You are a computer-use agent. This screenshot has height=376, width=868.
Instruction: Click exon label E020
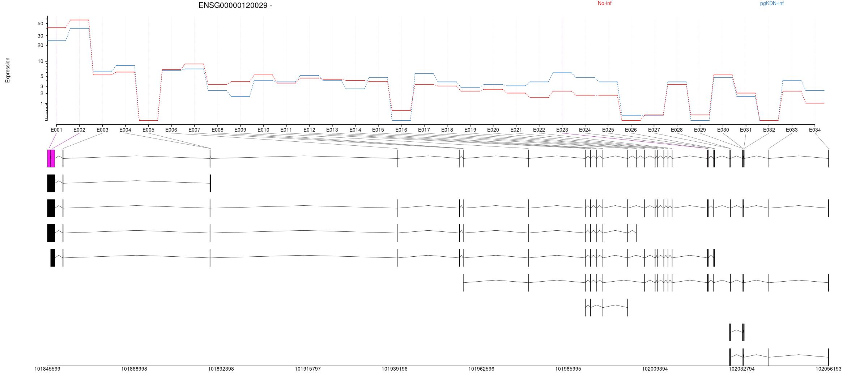coord(493,130)
